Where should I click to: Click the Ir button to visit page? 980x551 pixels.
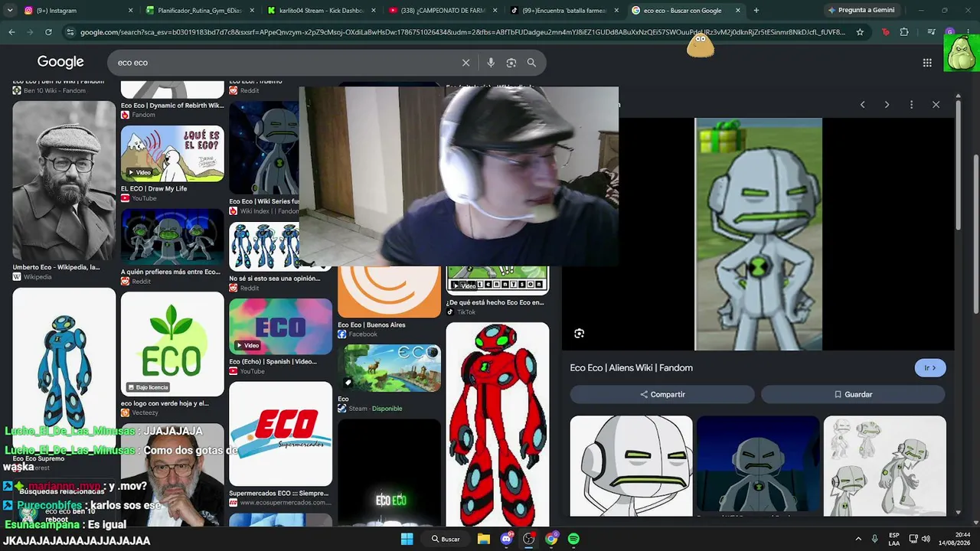coord(930,368)
